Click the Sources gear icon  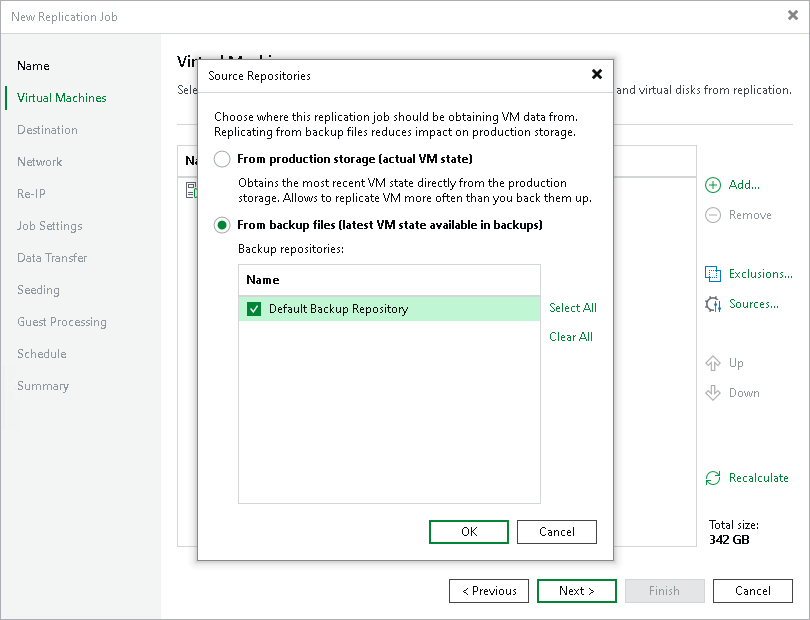(x=713, y=304)
